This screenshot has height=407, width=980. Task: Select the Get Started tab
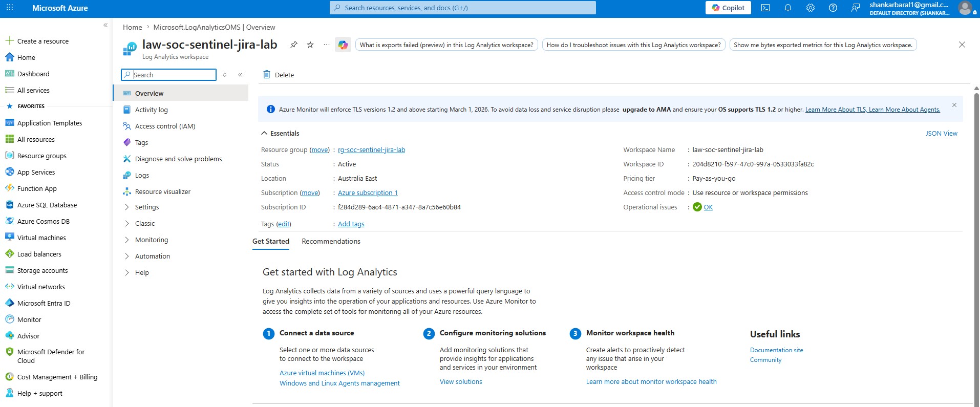click(x=271, y=241)
